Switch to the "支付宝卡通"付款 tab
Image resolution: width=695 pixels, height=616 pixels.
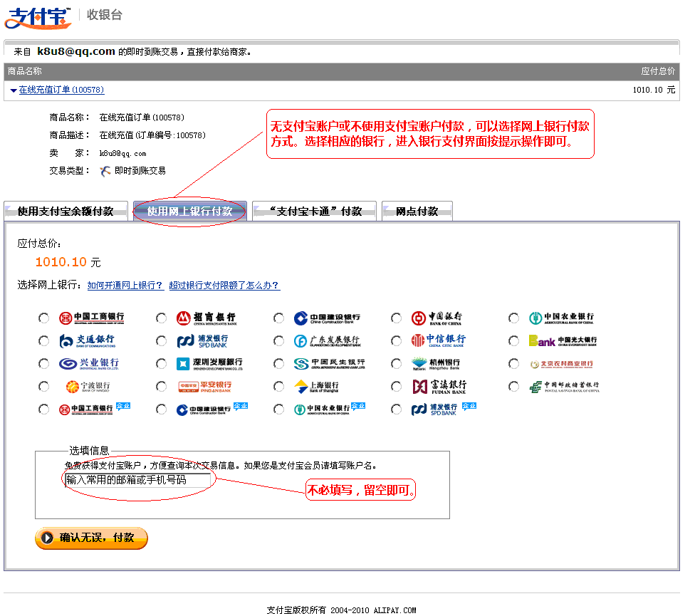[314, 211]
